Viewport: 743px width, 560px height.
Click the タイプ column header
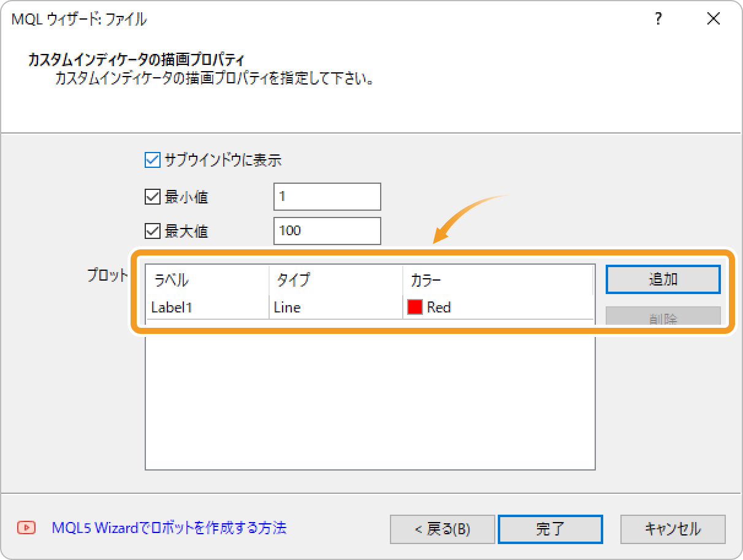pos(335,281)
